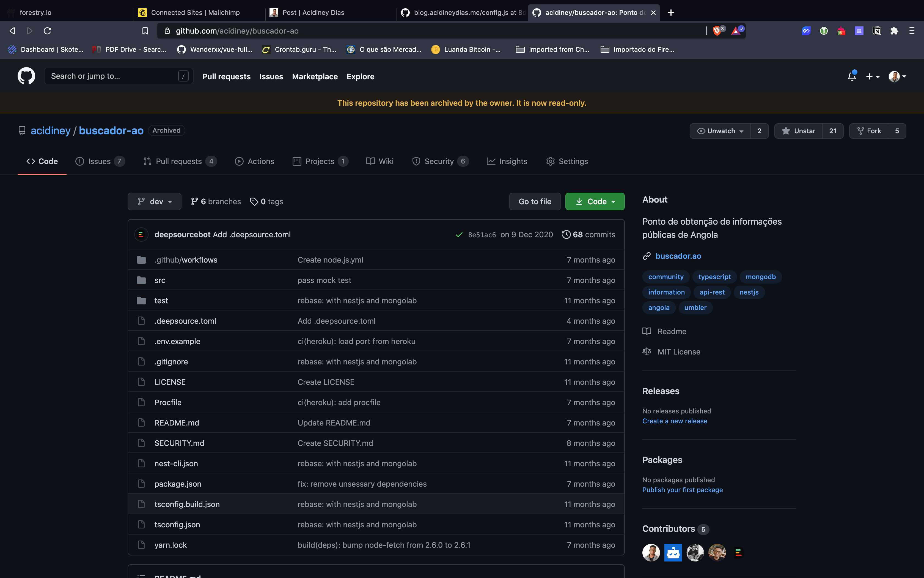Open the Security tab
The width and height of the screenshot is (924, 578).
[440, 161]
